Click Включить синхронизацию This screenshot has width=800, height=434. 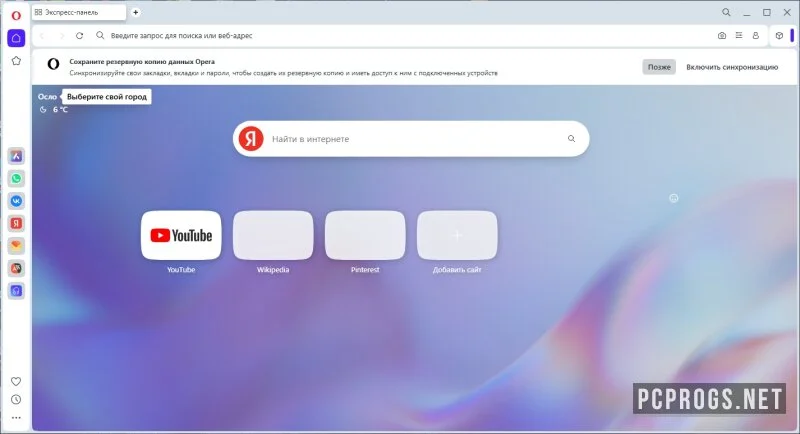(732, 67)
